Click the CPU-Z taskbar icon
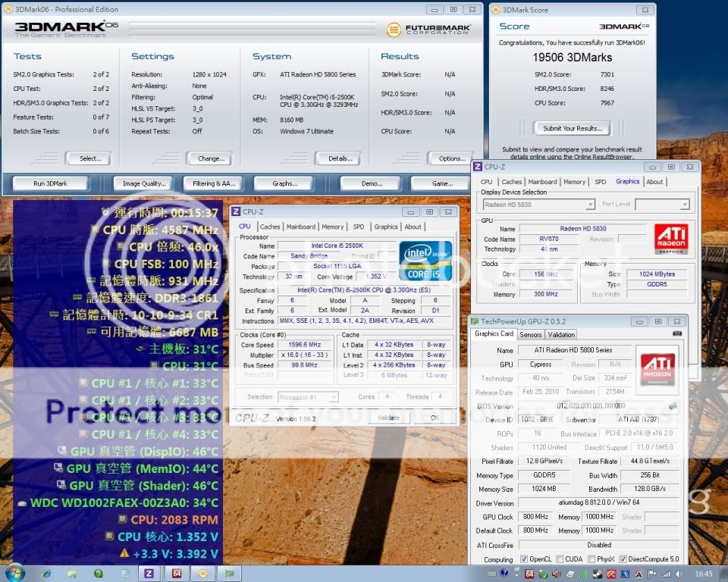This screenshot has height=582, width=728. point(149,574)
